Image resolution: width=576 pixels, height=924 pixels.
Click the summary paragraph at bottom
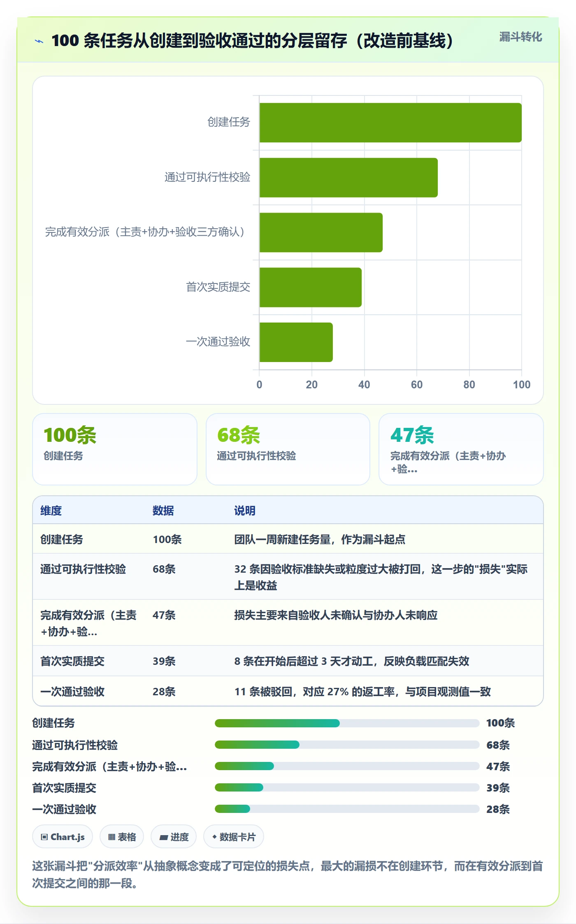288,874
